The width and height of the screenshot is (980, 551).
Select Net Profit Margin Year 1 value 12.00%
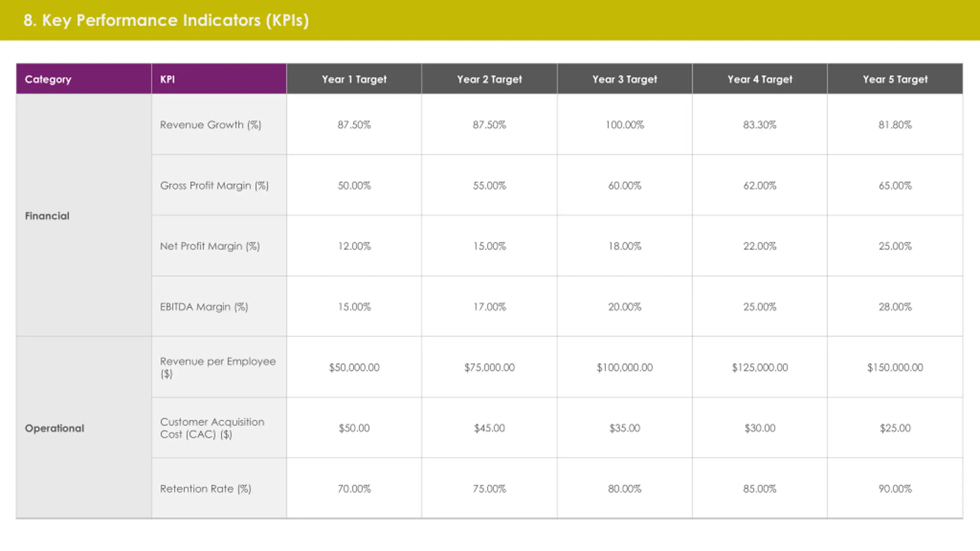click(x=354, y=246)
